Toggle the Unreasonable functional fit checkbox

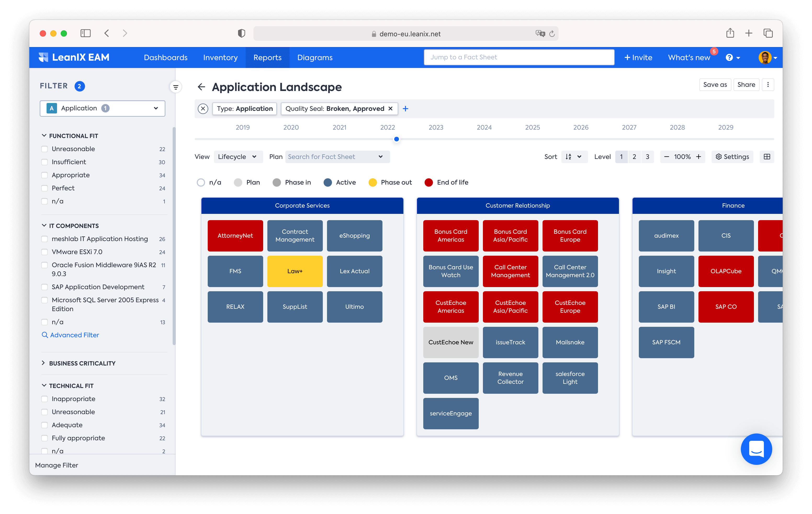44,149
